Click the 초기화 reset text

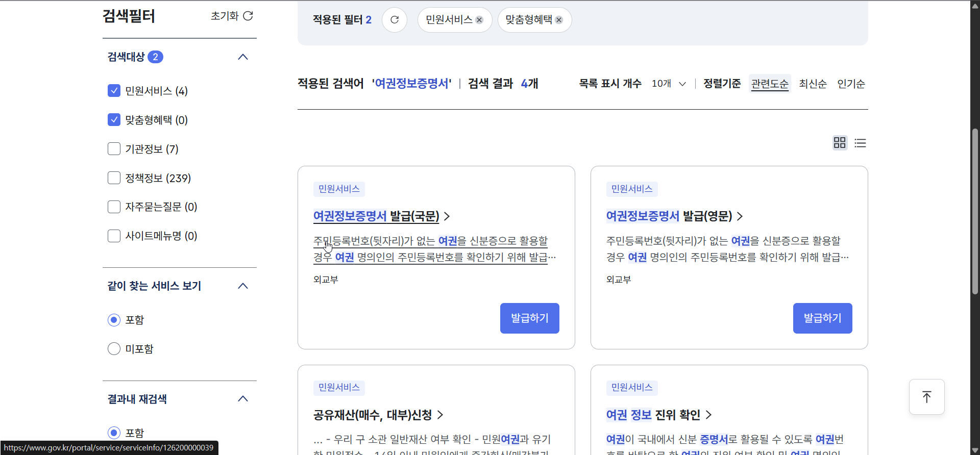tap(225, 16)
